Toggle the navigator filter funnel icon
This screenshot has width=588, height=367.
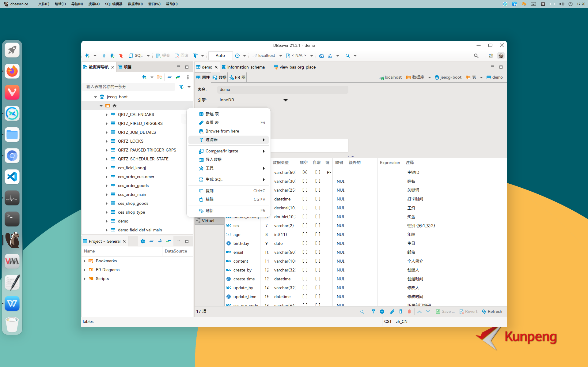click(181, 87)
